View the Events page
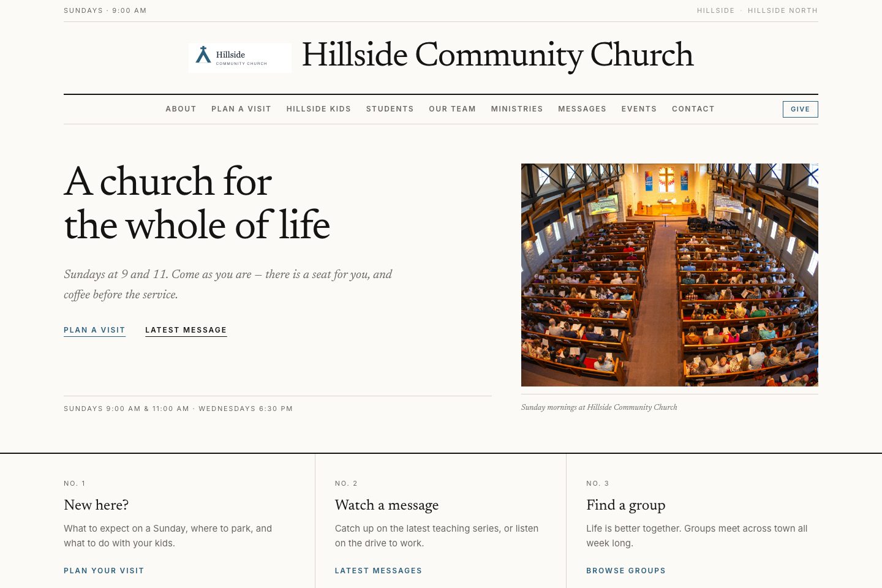 (639, 109)
